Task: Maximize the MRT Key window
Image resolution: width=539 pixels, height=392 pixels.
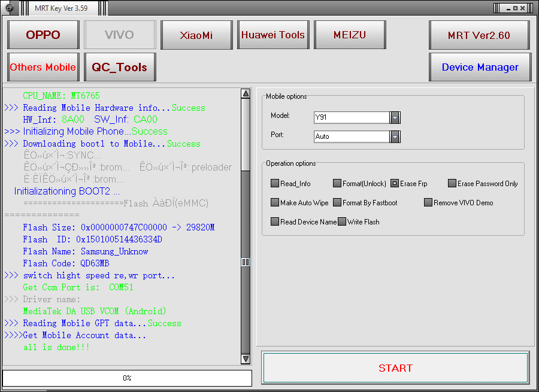Action: 515,8
